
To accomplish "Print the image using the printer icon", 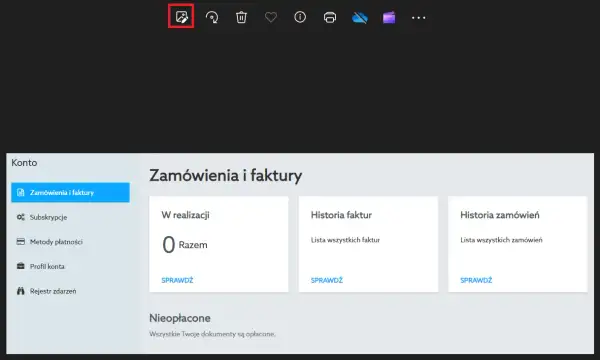I will click(330, 17).
